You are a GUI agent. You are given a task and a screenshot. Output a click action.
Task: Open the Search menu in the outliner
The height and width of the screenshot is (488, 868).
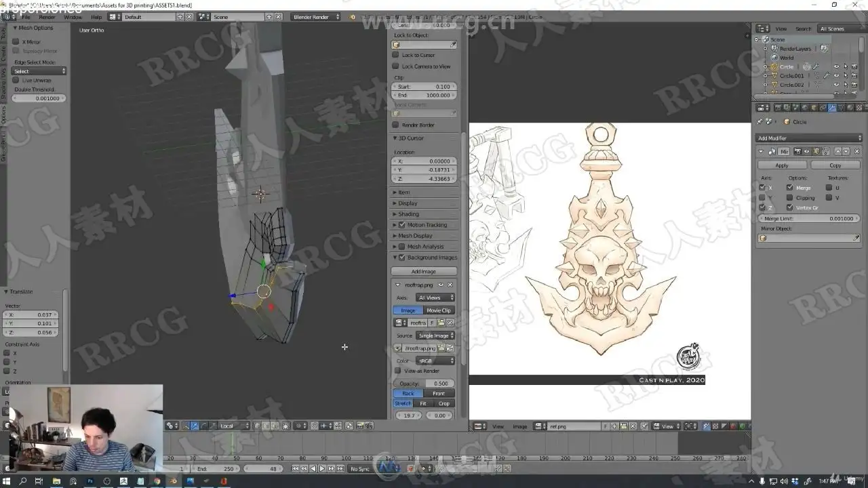coord(804,28)
